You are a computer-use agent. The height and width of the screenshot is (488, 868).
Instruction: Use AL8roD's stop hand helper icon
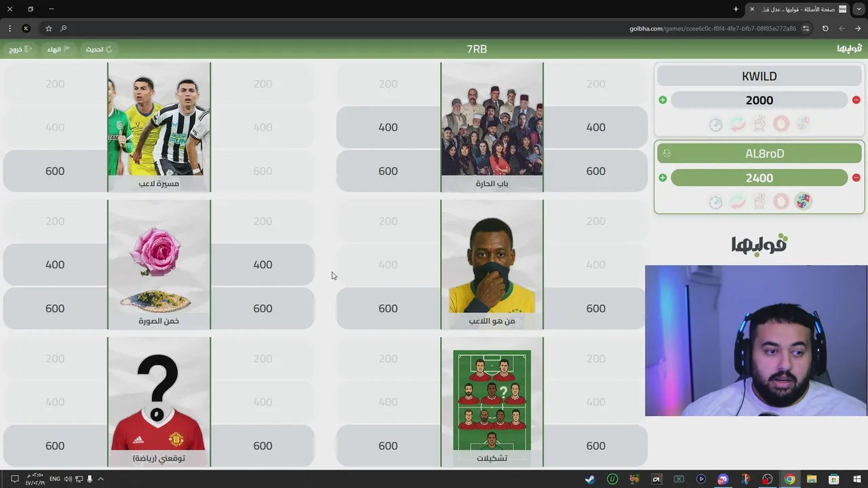781,201
